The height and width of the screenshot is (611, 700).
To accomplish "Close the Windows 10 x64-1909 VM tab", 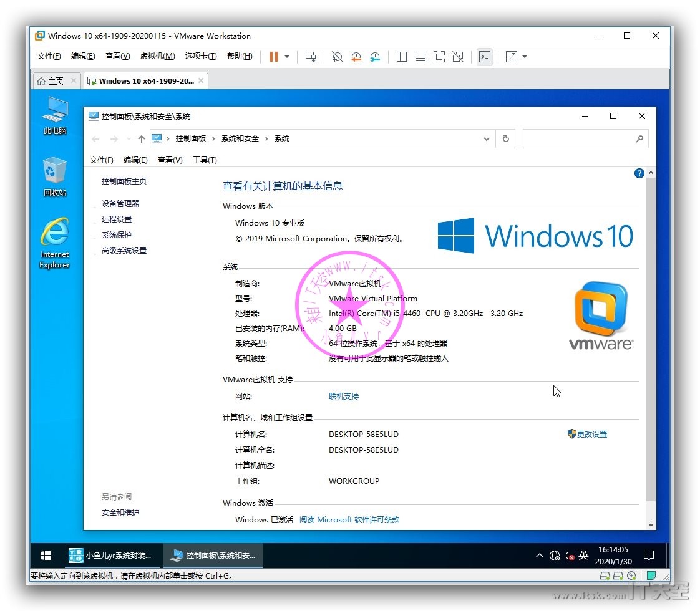I will point(201,80).
